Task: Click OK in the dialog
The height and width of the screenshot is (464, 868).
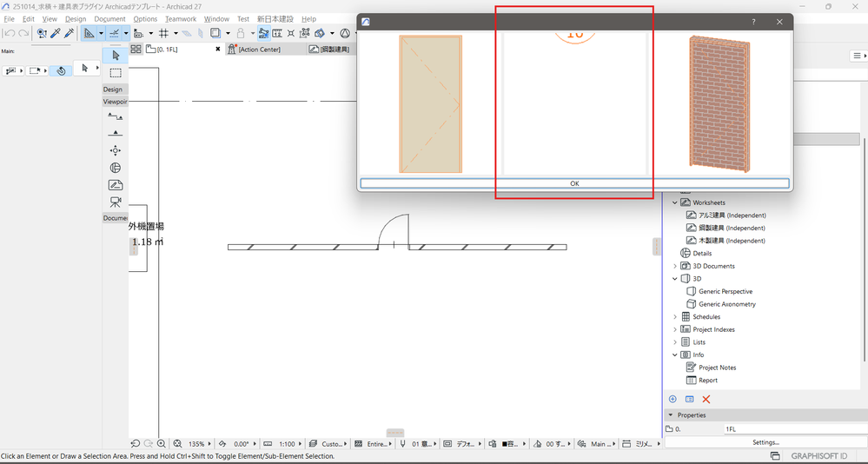Action: click(x=574, y=183)
